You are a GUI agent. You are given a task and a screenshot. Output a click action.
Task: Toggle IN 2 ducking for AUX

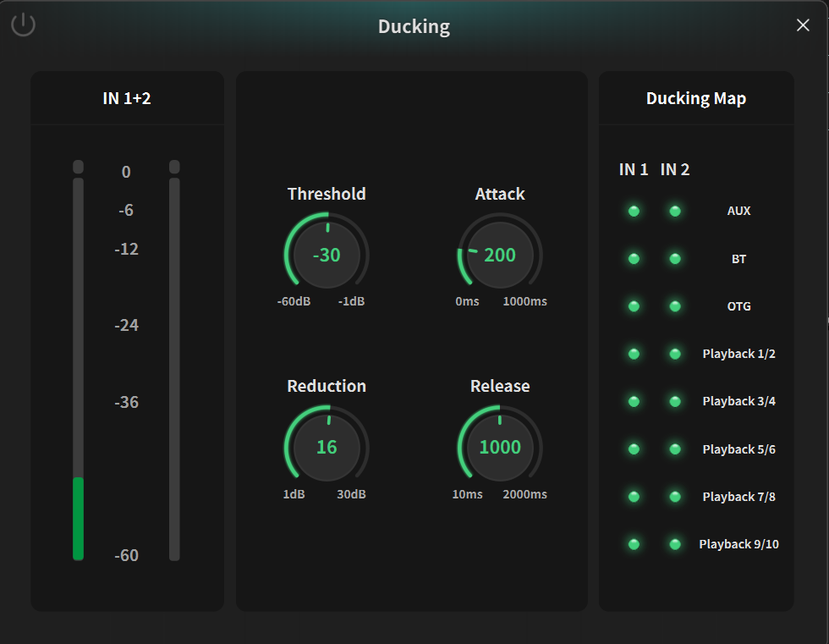click(675, 211)
